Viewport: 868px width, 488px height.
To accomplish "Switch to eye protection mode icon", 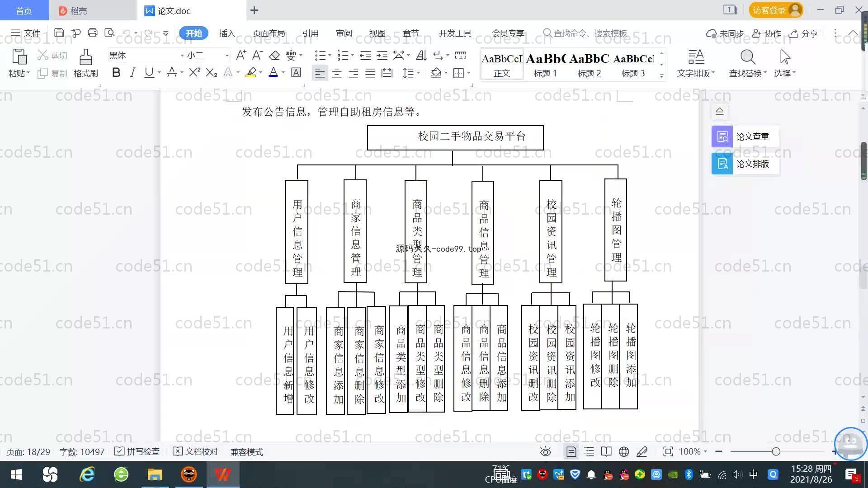I will click(x=546, y=451).
